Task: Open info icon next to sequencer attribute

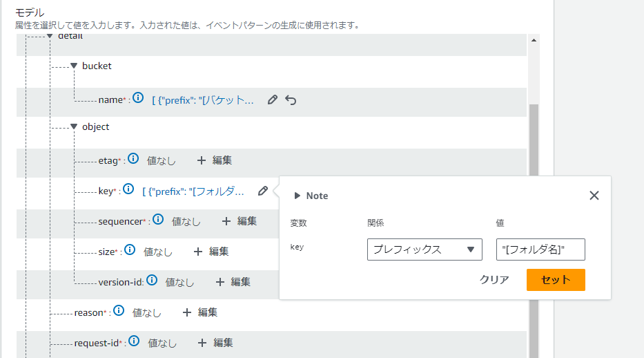Action: tap(158, 220)
